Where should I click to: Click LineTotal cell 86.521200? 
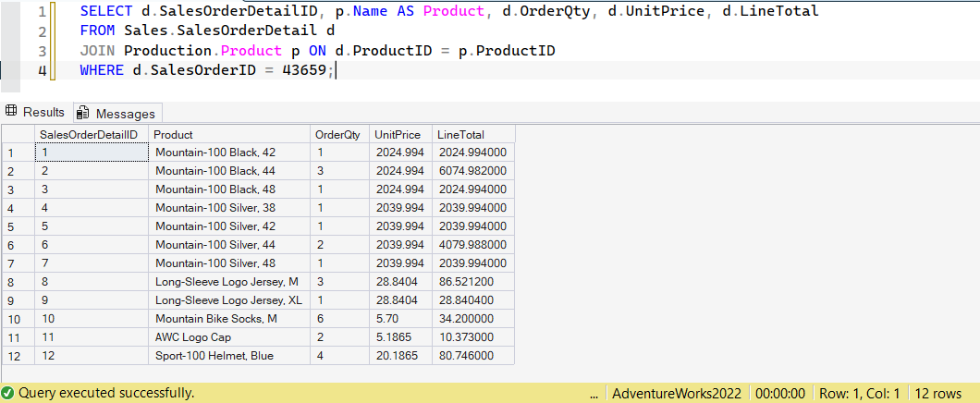click(x=473, y=282)
